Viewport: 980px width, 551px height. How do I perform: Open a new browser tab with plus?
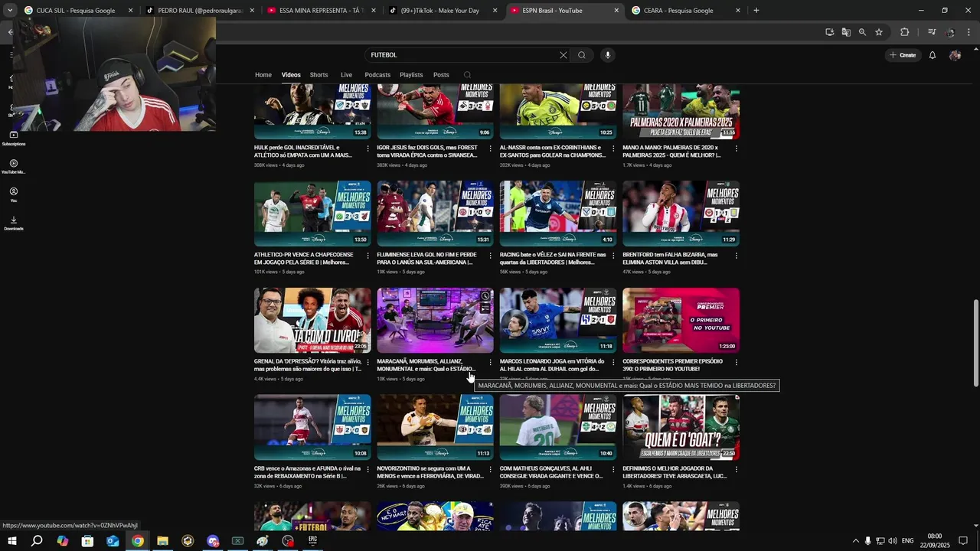(x=756, y=11)
